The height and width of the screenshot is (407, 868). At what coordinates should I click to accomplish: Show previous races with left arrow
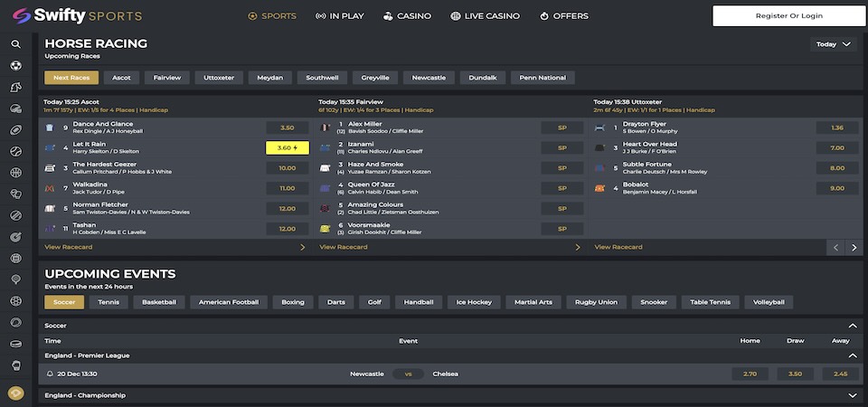835,248
